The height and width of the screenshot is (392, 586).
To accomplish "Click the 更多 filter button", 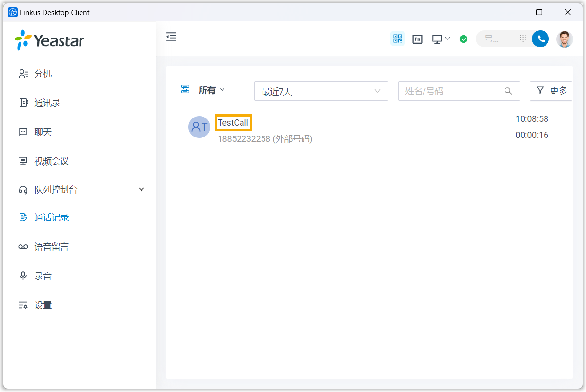I will 551,91.
